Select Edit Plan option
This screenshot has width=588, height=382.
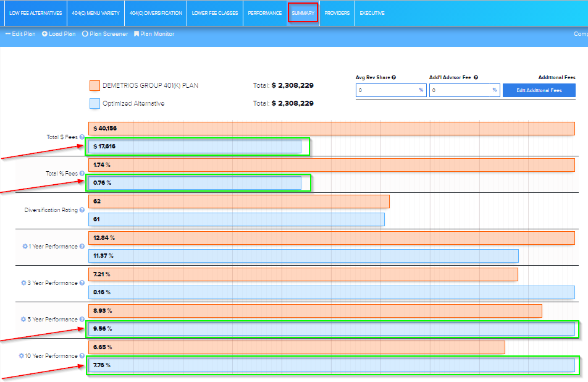(x=20, y=34)
